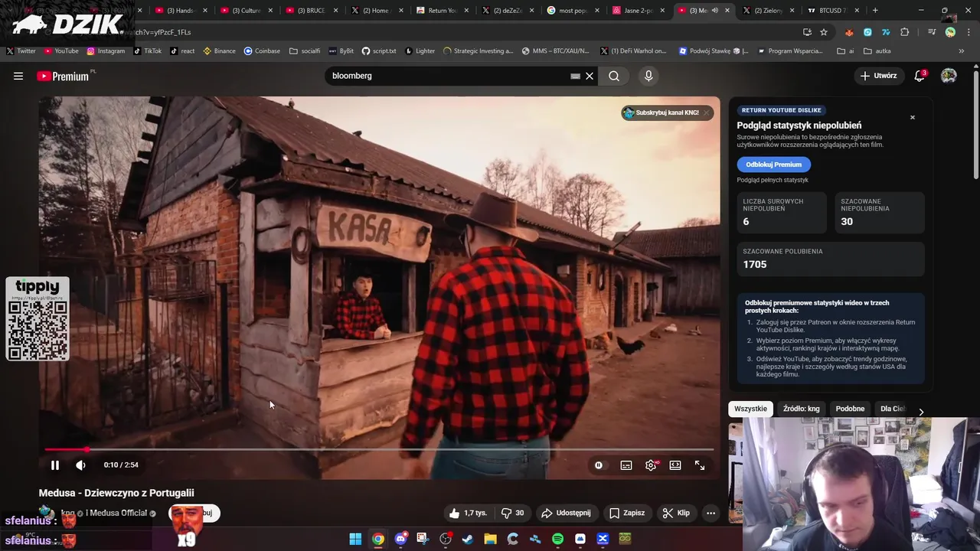980x551 pixels.
Task: Bookmark this page star icon
Action: (824, 32)
